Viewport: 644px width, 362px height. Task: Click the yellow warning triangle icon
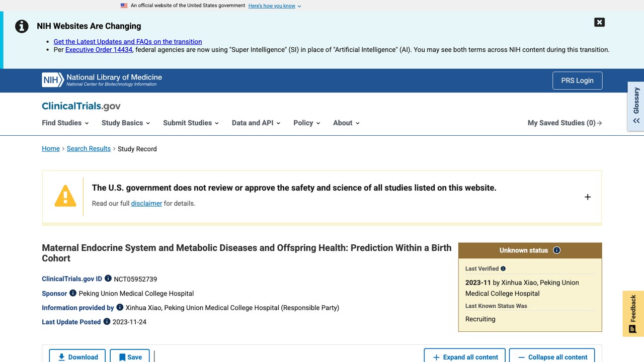tap(65, 196)
